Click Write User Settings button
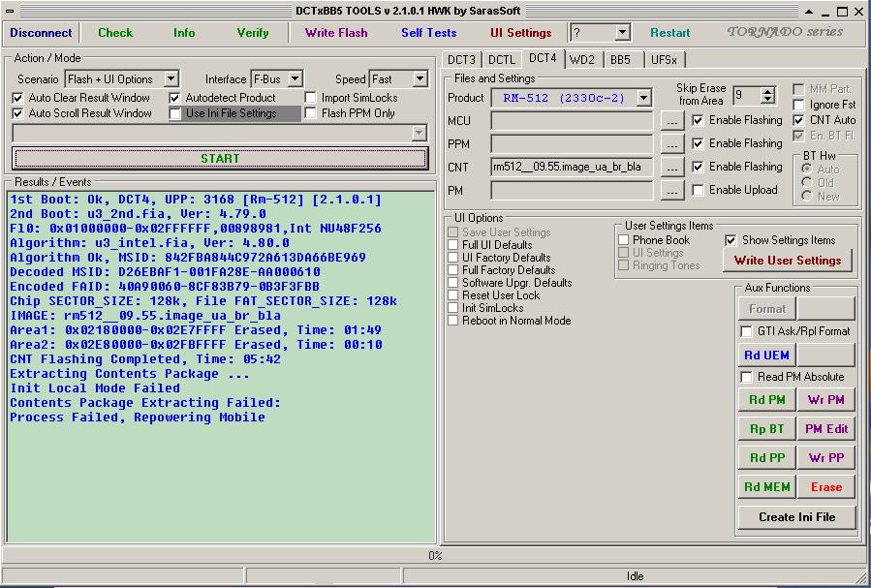 pyautogui.click(x=787, y=261)
